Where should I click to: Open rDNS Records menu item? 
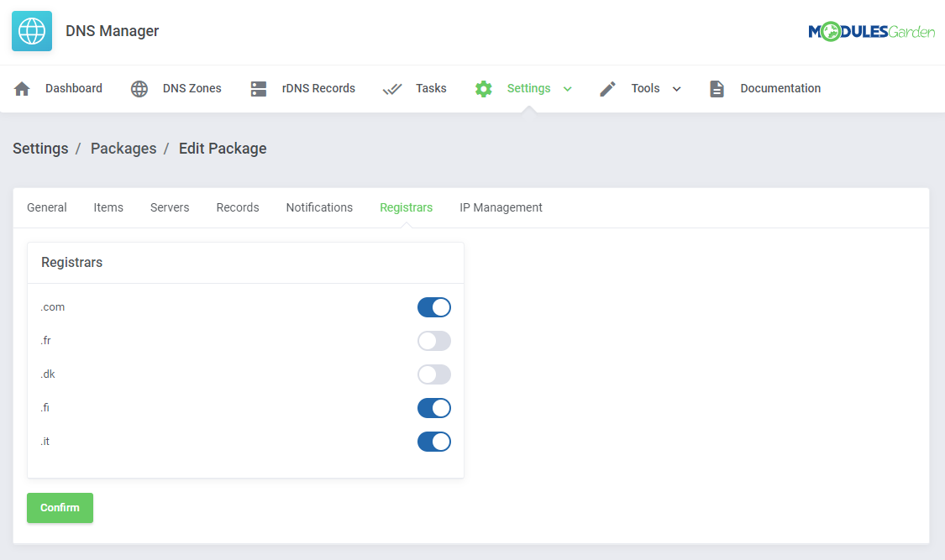pos(318,88)
